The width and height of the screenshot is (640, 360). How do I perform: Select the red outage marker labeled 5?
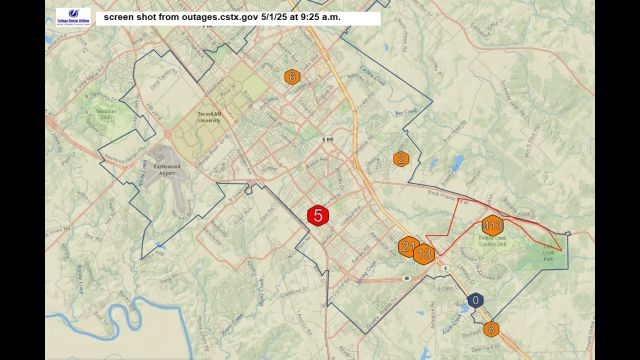(x=318, y=216)
